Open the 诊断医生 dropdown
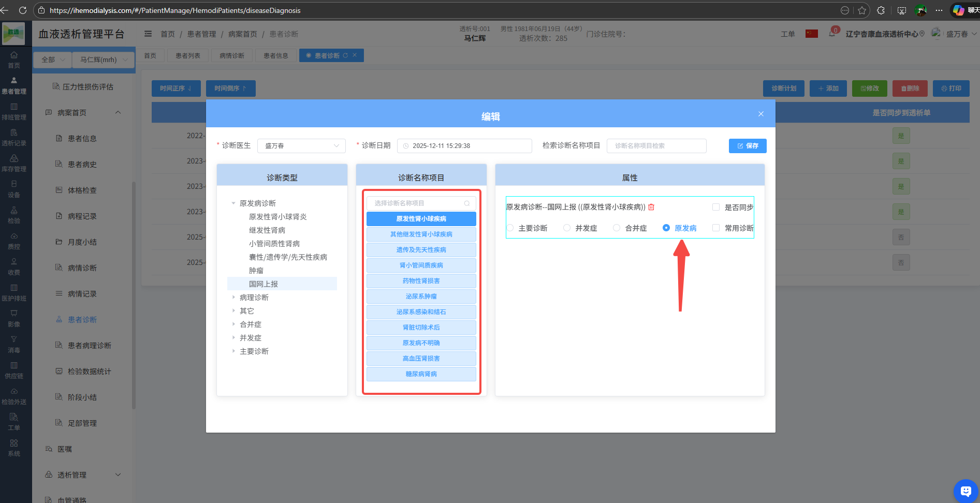 pyautogui.click(x=301, y=146)
